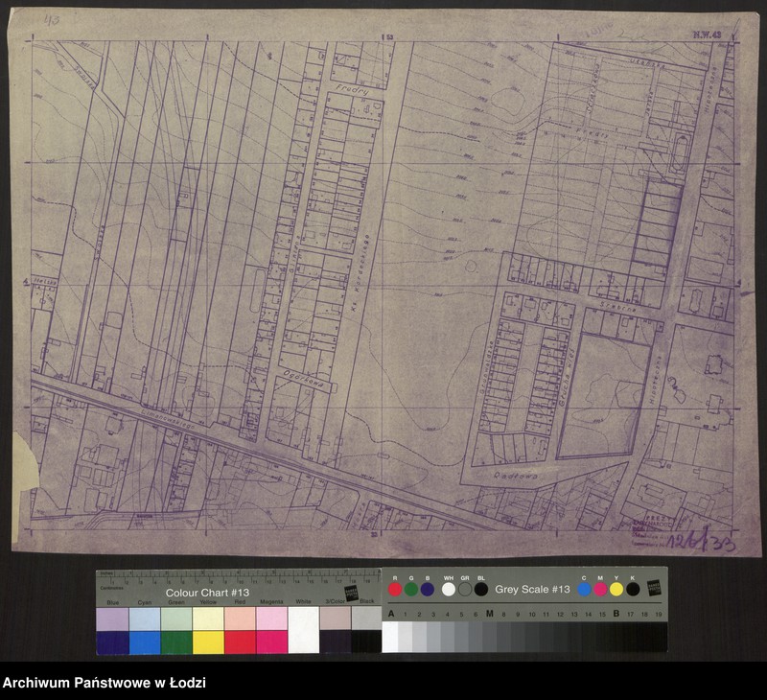
Task: Click the cyan C circle
Action: pos(584,590)
